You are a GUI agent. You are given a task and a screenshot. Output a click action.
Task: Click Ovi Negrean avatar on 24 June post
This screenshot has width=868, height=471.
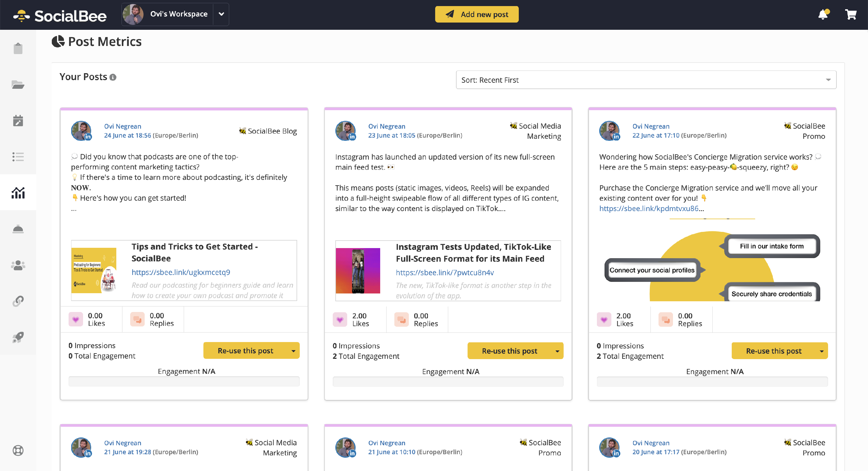click(x=81, y=131)
